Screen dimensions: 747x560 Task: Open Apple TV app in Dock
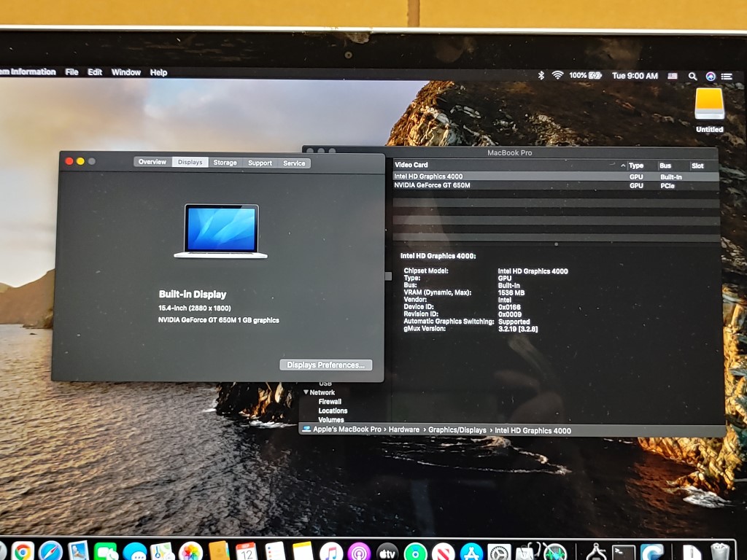pos(387,552)
